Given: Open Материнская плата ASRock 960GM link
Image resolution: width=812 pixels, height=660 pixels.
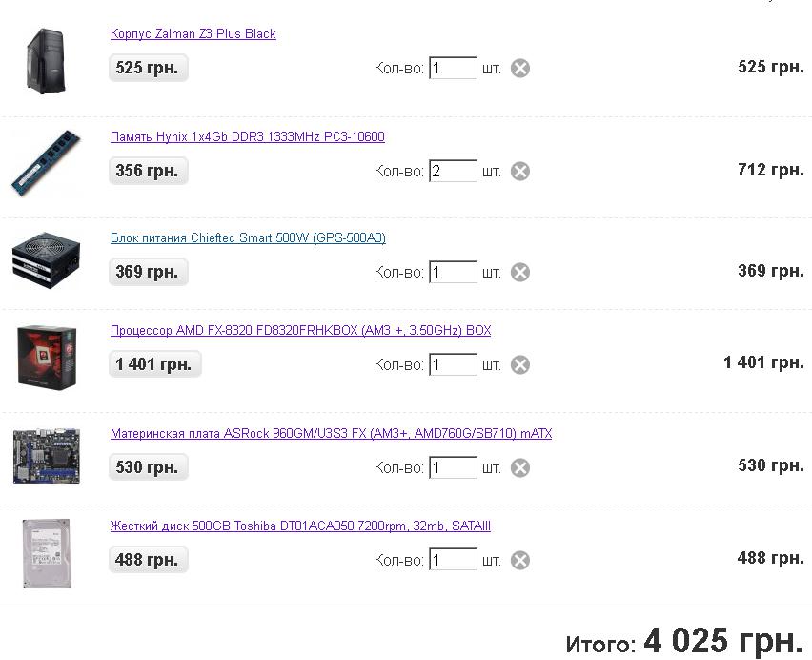Looking at the screenshot, I should (x=331, y=434).
